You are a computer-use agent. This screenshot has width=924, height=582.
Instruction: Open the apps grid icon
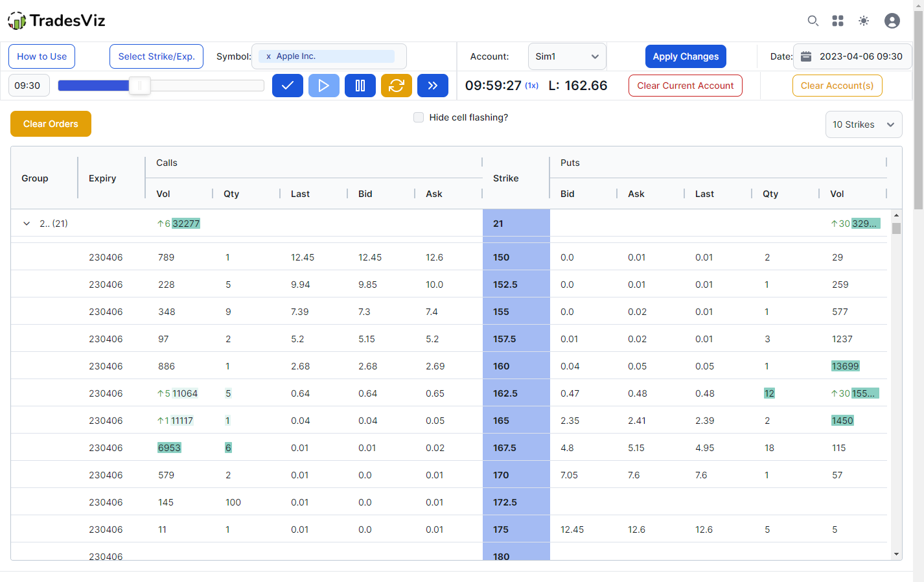tap(838, 21)
